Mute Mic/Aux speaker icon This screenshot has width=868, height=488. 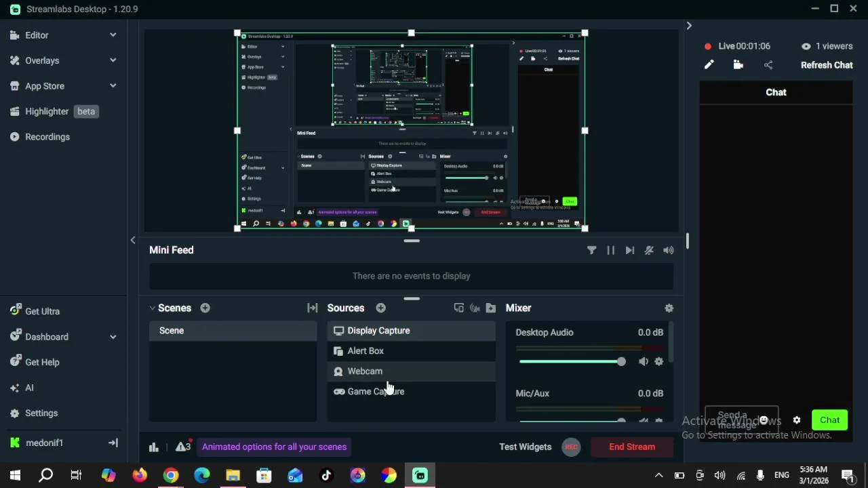(643, 420)
